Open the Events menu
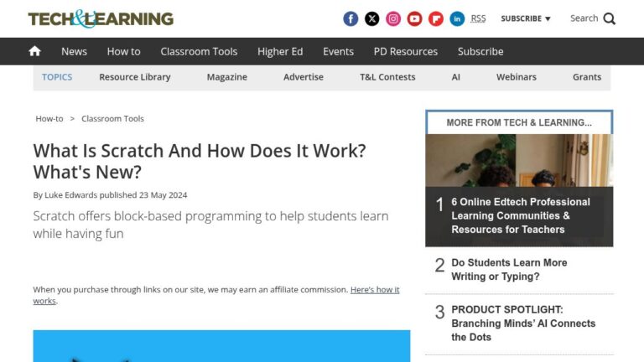Viewport: 644px width, 362px height. pyautogui.click(x=338, y=51)
